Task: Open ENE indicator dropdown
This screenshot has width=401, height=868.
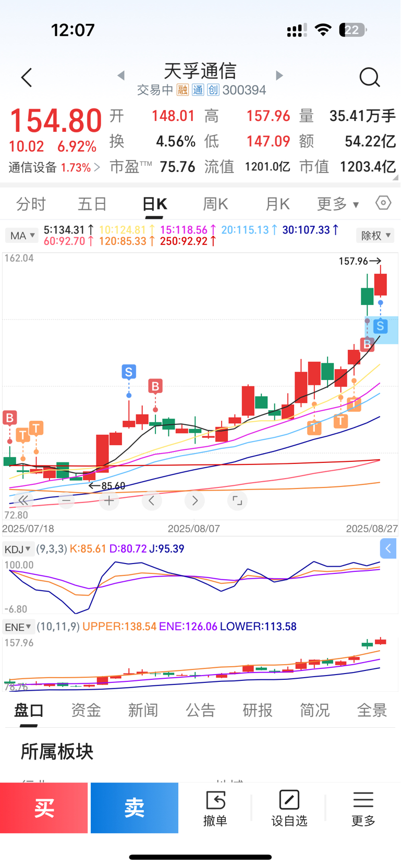Action: pos(18,627)
